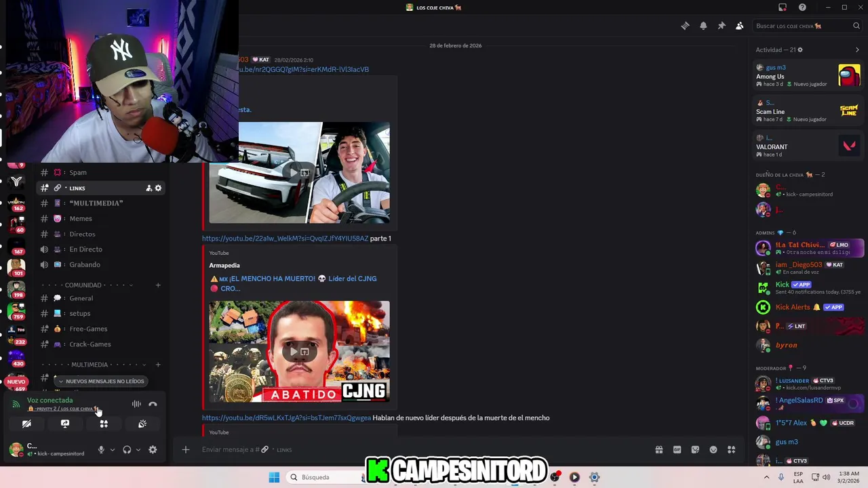Screen dimensions: 868x488
Task: Click Armapedia channel name in embed
Action: tap(224, 266)
